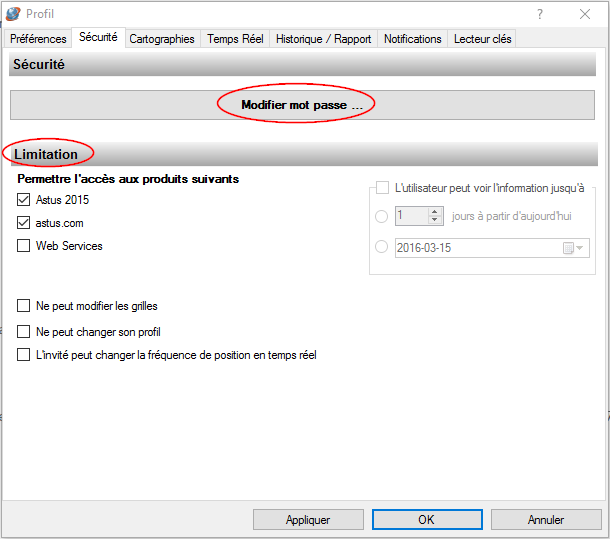Uncheck the Astus 2015 checkbox
Viewport: 610px width, 539px height.
point(24,200)
